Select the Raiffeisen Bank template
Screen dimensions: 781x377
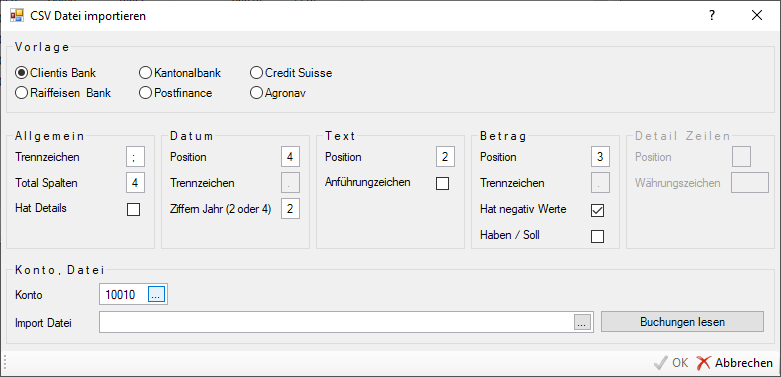(x=63, y=93)
